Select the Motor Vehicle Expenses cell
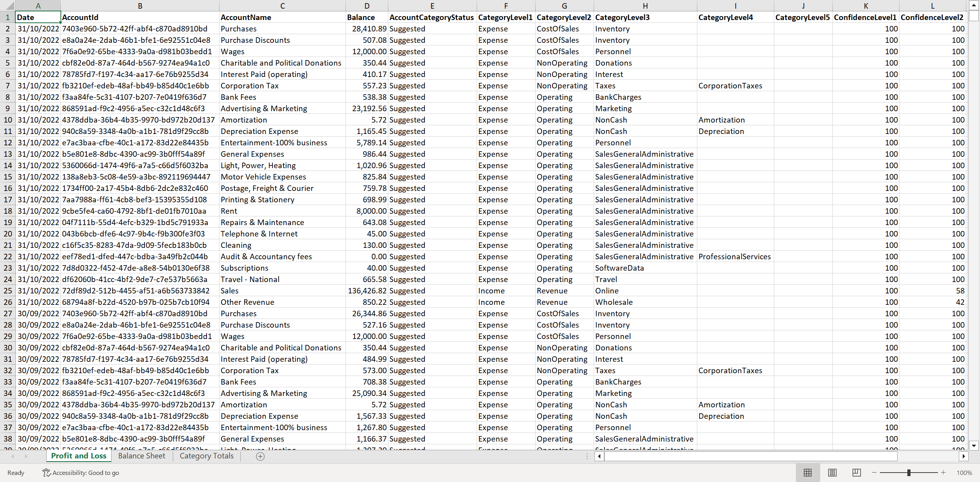This screenshot has height=482, width=980. [282, 177]
